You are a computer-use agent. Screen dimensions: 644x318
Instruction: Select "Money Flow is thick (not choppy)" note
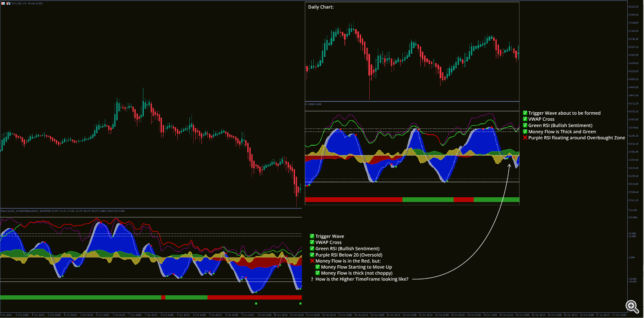tap(357, 273)
